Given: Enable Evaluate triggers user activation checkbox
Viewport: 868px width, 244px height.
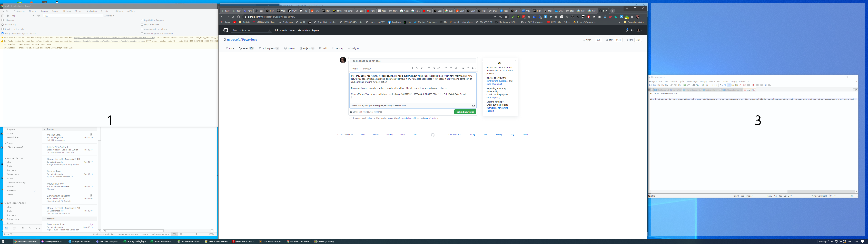Looking at the screenshot, I should [x=142, y=33].
